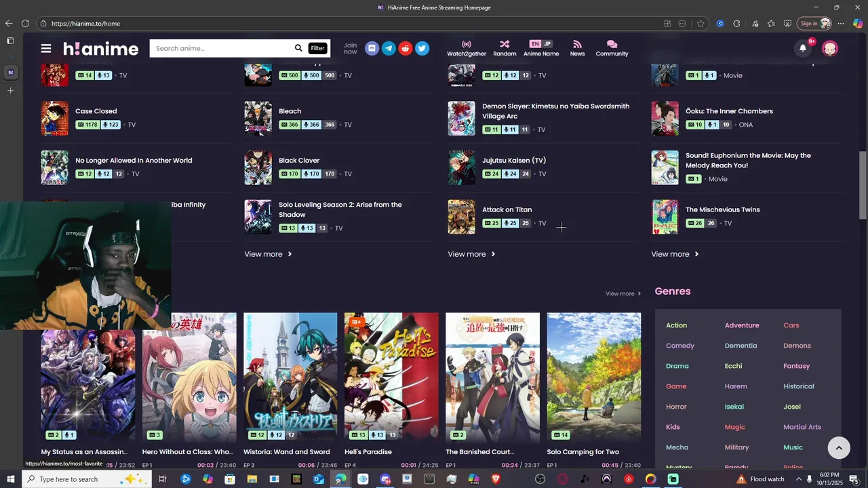
Task: Open new tab with plus icon
Action: coord(10,90)
